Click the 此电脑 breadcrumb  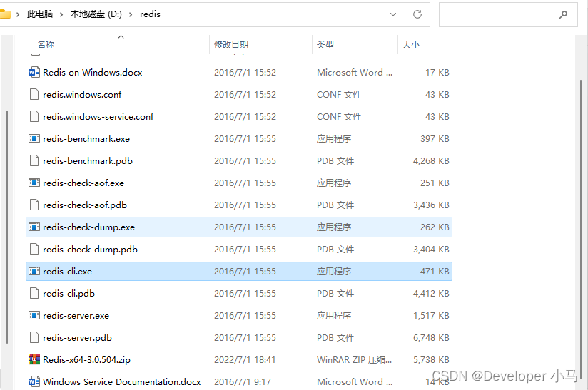click(40, 14)
